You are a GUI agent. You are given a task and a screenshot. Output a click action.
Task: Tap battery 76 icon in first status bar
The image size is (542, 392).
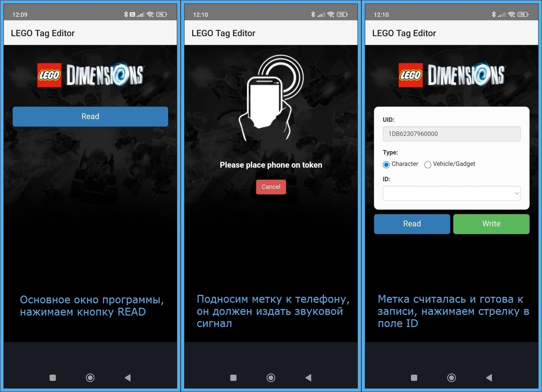(x=162, y=14)
